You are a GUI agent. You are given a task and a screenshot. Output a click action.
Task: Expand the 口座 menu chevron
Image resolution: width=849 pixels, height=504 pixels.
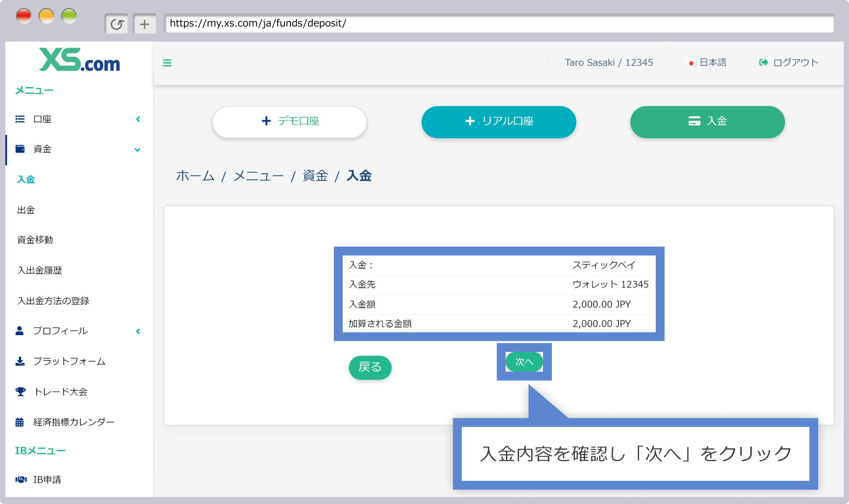pyautogui.click(x=138, y=119)
